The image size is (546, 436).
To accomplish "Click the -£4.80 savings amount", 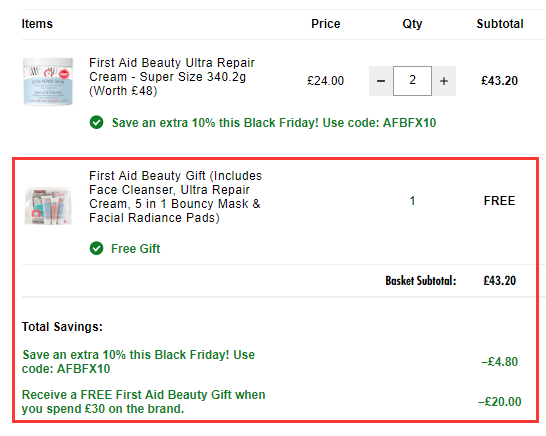I will click(499, 362).
